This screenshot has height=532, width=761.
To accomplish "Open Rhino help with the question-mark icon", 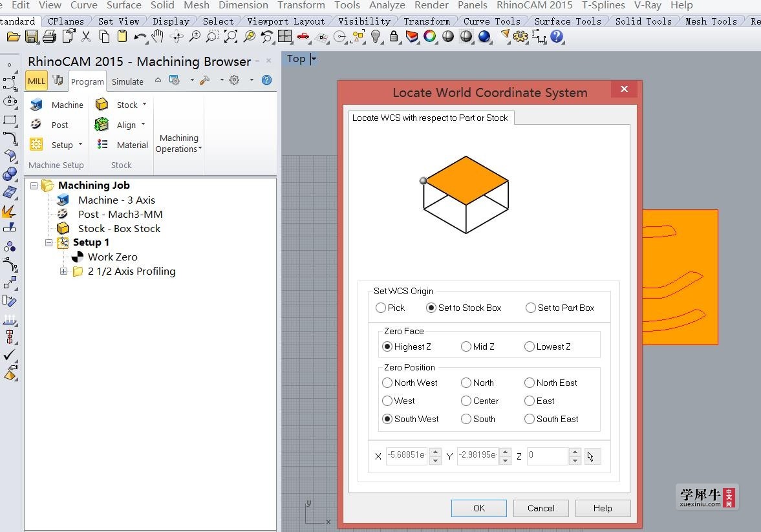I will click(x=557, y=37).
